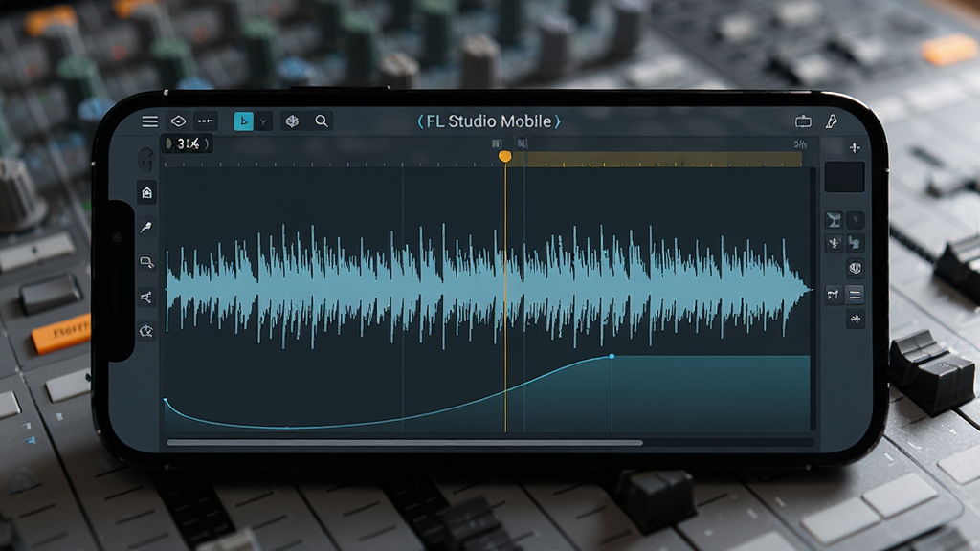
Task: Click the round dimmed icon above the home button
Action: point(146,160)
